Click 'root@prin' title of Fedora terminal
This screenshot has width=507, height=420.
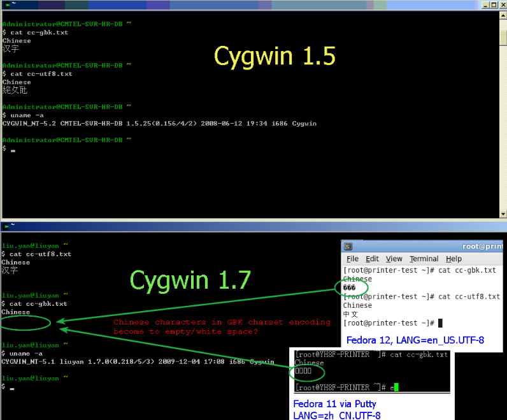pyautogui.click(x=482, y=246)
